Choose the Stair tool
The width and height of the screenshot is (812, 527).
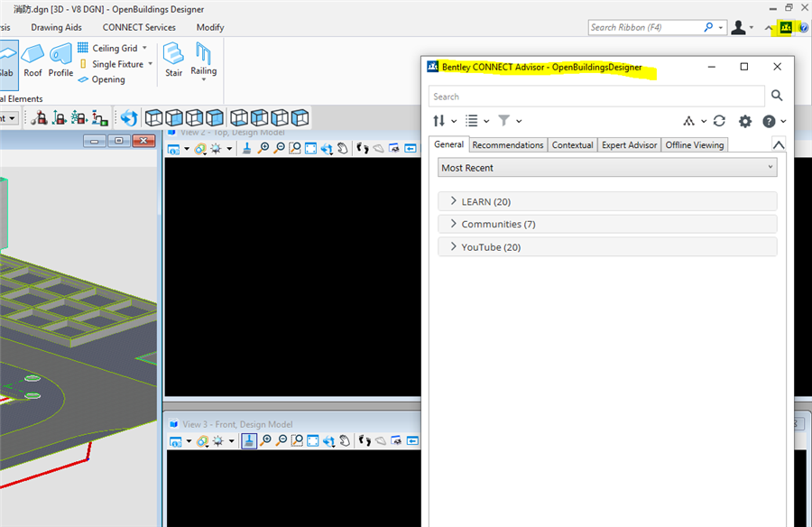click(173, 60)
